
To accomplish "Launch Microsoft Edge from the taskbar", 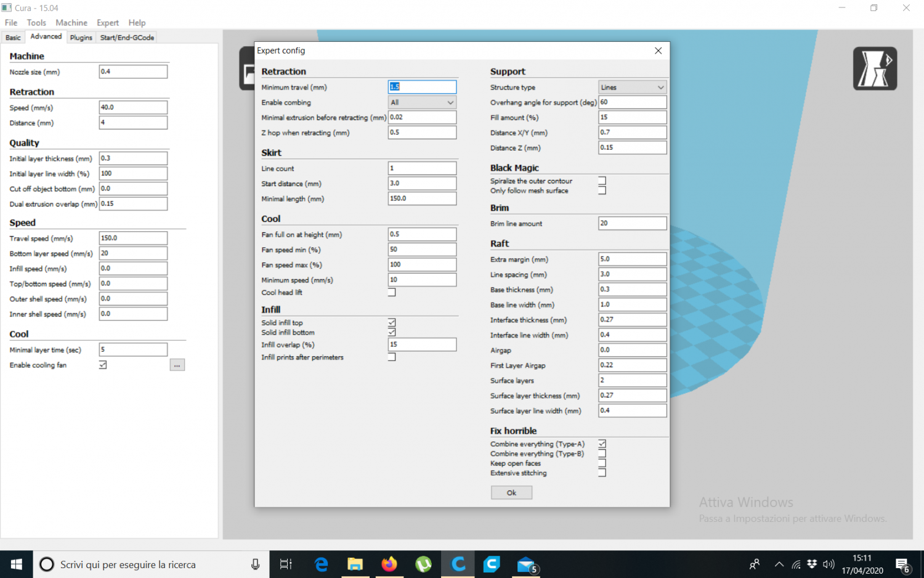I will 321,564.
